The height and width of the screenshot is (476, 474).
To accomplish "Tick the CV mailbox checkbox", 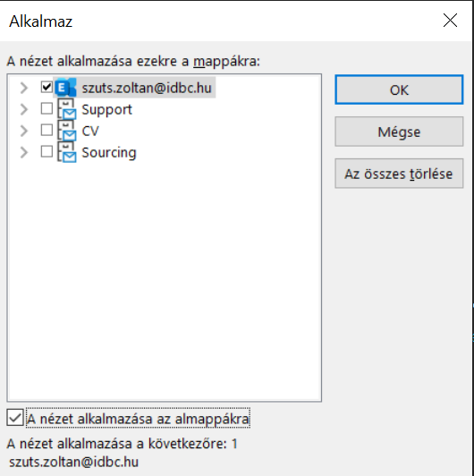I will coord(47,131).
